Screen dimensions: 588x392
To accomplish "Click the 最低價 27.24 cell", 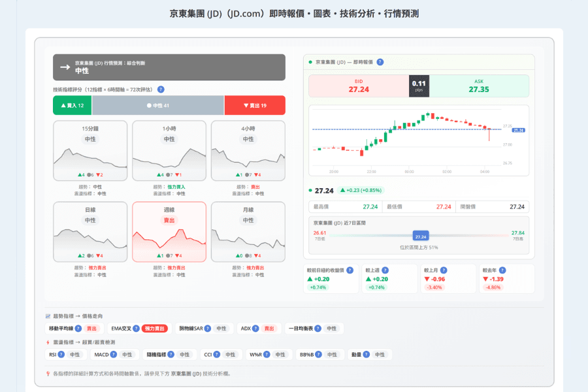I will click(x=419, y=206).
